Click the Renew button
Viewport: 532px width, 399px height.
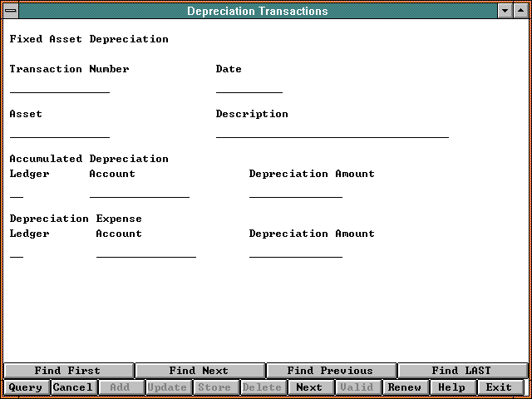405,387
